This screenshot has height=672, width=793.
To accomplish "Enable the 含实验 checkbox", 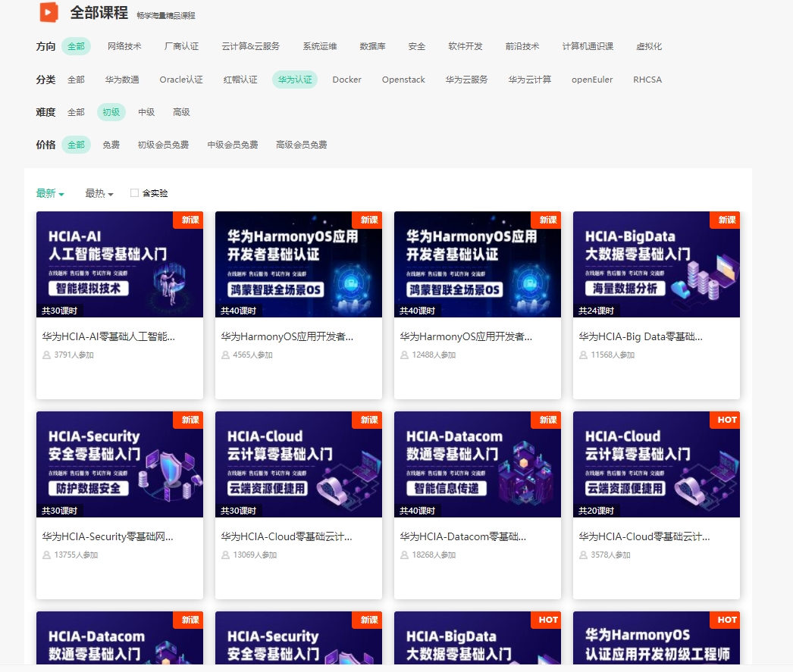I will tap(135, 193).
